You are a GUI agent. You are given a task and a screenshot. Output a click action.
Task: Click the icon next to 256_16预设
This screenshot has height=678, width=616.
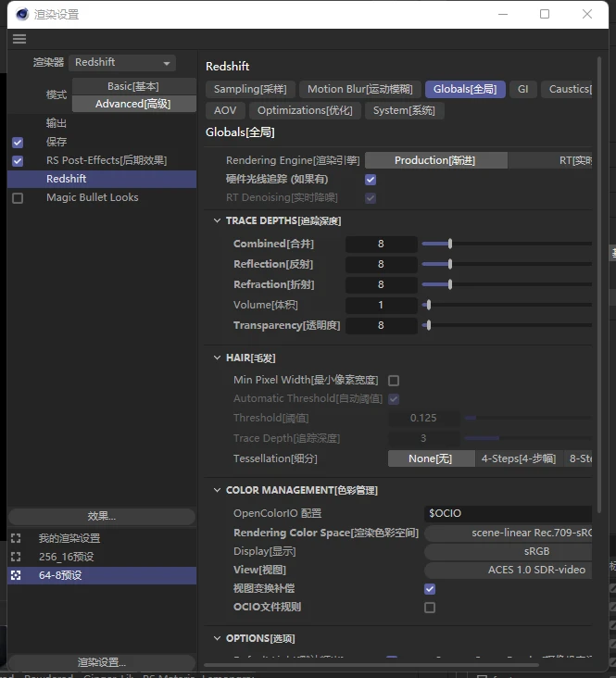16,557
